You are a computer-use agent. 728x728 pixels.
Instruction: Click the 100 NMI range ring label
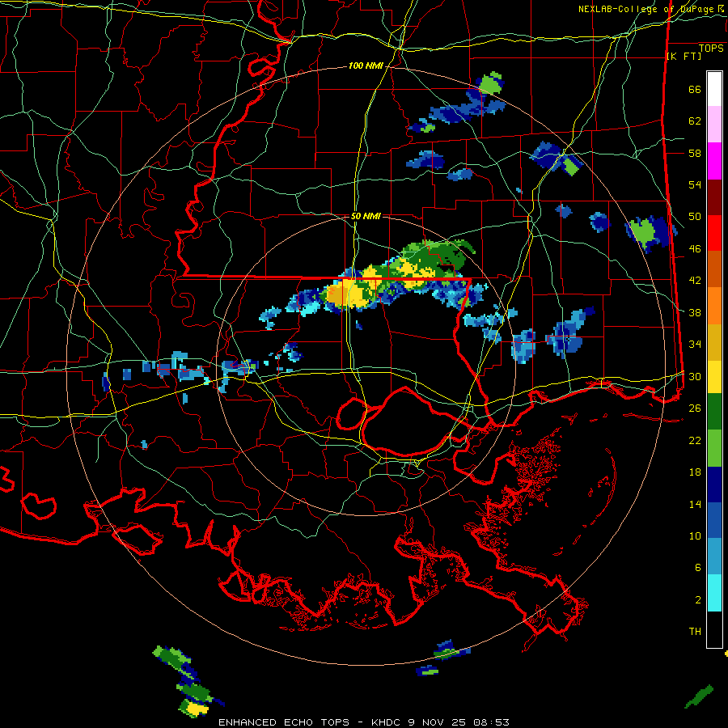(366, 66)
